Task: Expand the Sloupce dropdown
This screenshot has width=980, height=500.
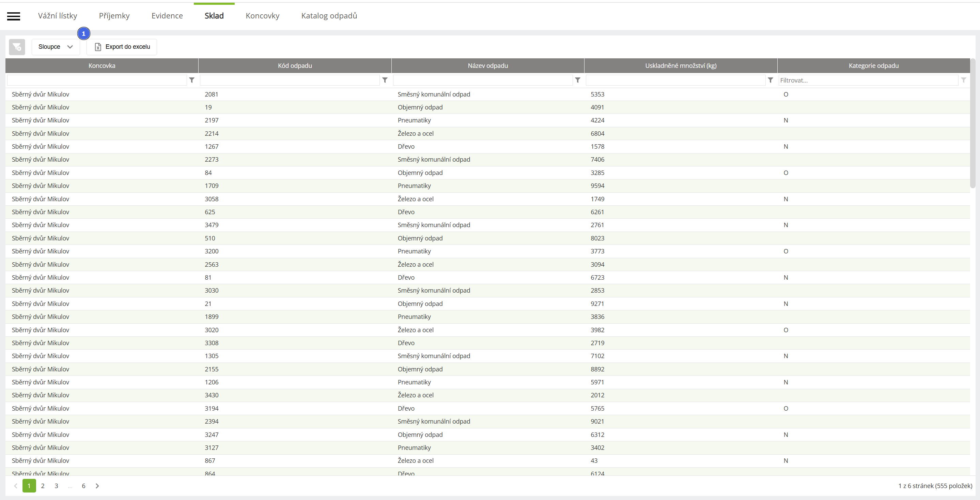Action: [x=56, y=47]
